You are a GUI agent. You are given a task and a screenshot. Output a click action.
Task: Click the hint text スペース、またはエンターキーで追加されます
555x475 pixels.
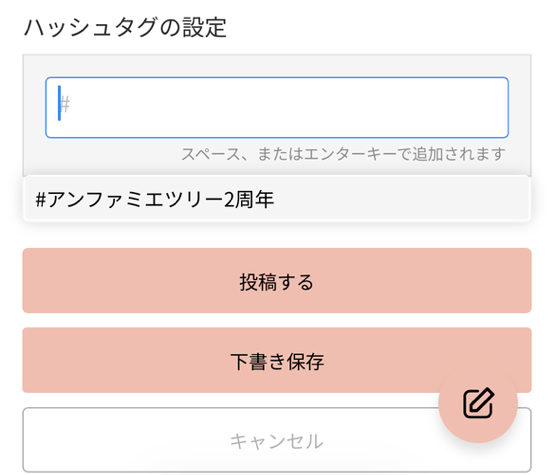(343, 154)
